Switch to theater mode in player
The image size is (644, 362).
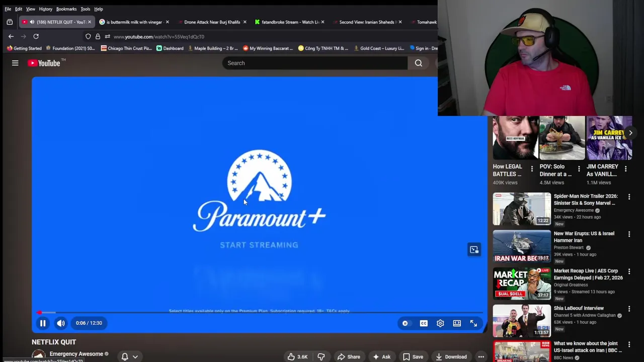[x=457, y=323]
